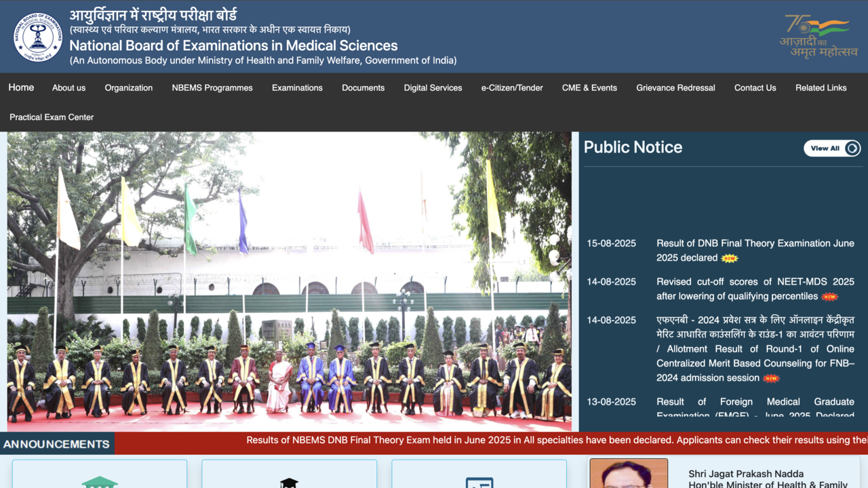Click the blue document icon card
The height and width of the screenshot is (488, 868).
pyautogui.click(x=479, y=479)
